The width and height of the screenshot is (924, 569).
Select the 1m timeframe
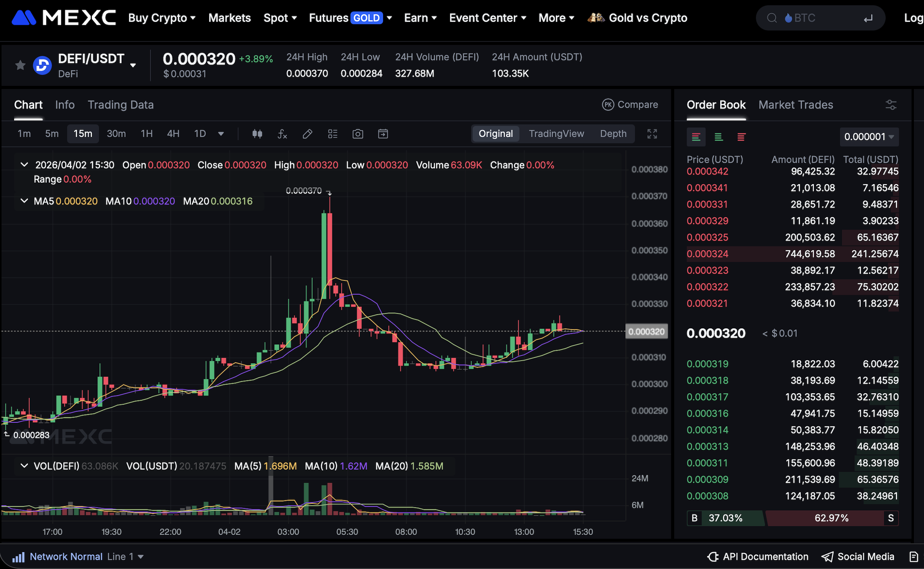coord(24,134)
